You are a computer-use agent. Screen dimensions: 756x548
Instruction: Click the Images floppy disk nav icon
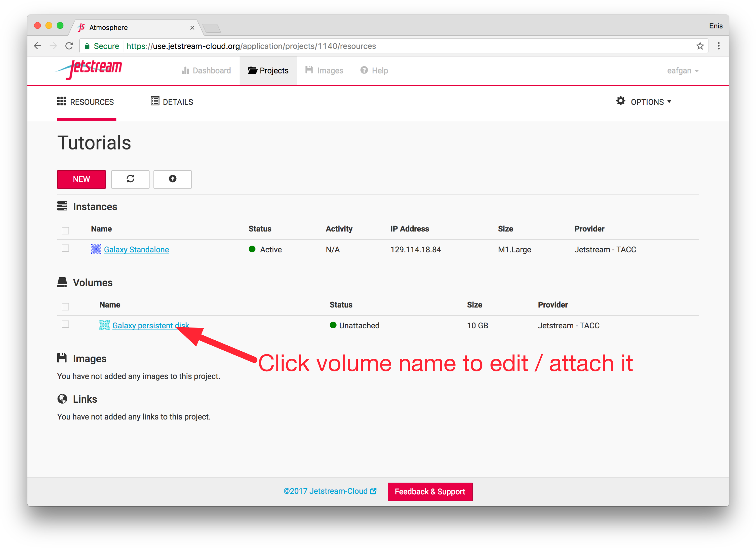click(309, 70)
